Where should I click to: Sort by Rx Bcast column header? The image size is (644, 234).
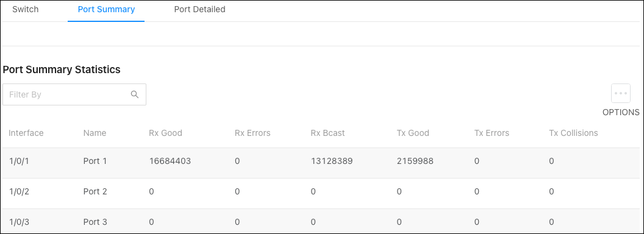click(327, 133)
